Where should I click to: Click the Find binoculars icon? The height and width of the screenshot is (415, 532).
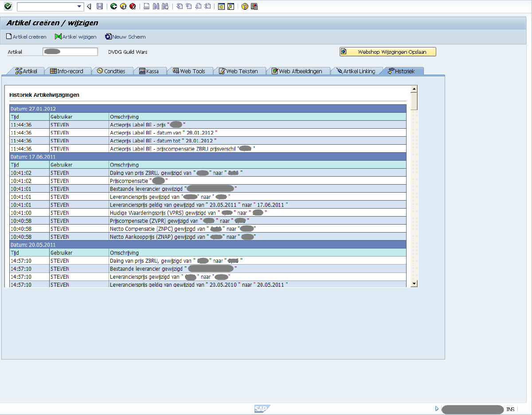click(156, 6)
